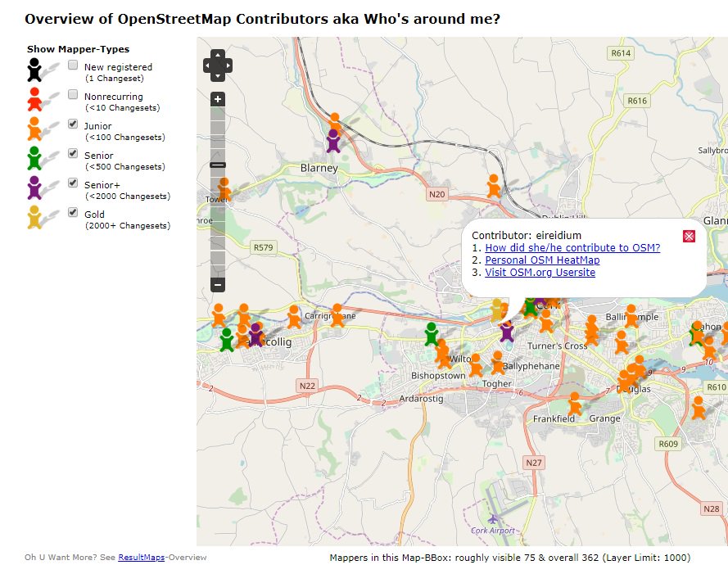Click the R614 road shield
Screen dimensions: 728x574
click(621, 53)
